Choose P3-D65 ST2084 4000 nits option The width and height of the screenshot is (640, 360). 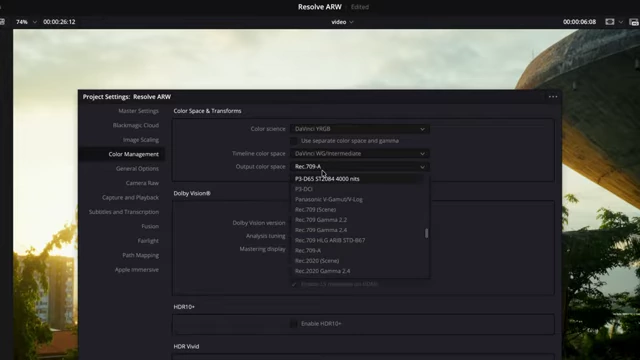pyautogui.click(x=358, y=179)
